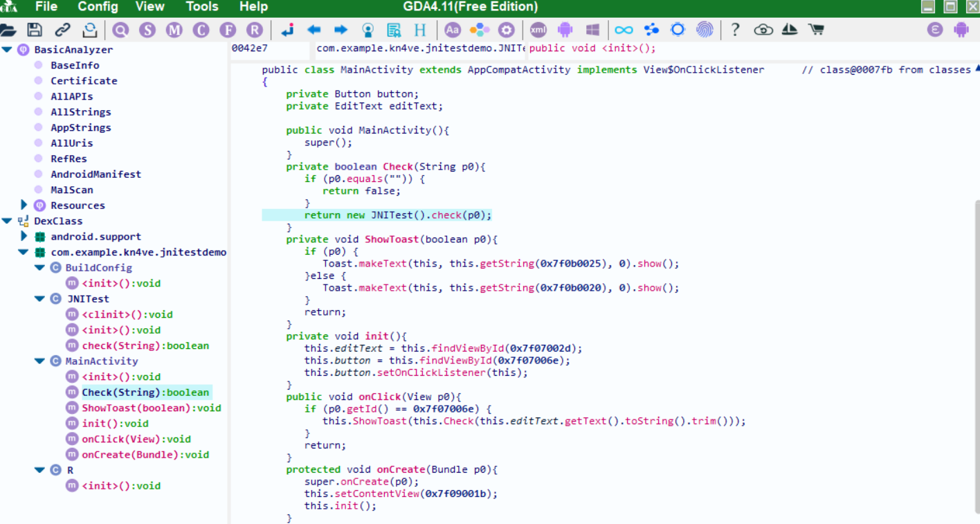The width and height of the screenshot is (980, 524).
Task: Click the blue H toolbar icon
Action: click(420, 30)
